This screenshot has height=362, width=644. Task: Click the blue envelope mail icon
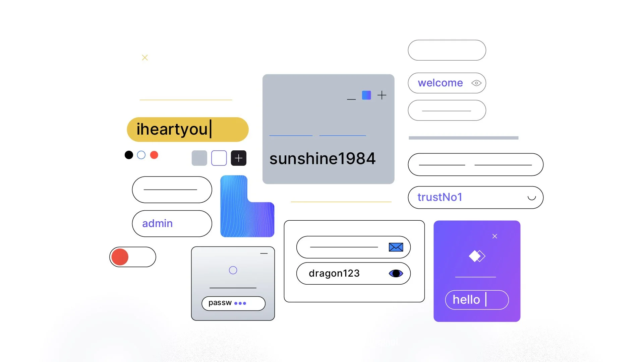point(396,247)
